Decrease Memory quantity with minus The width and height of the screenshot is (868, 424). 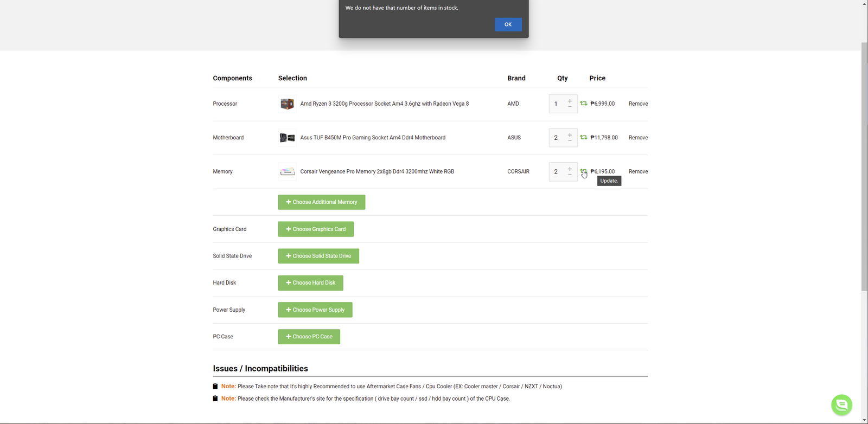pyautogui.click(x=570, y=175)
